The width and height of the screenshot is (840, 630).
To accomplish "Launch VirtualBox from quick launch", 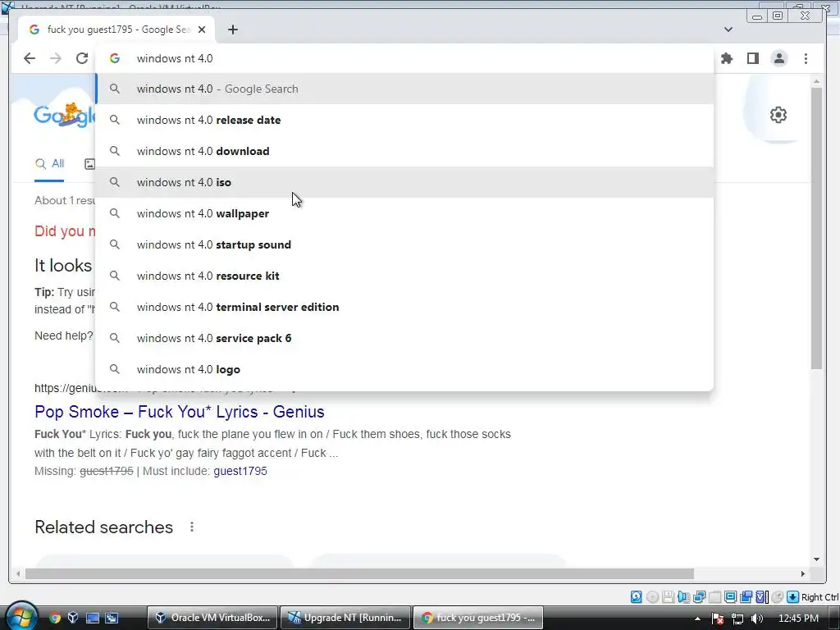I will [73, 618].
